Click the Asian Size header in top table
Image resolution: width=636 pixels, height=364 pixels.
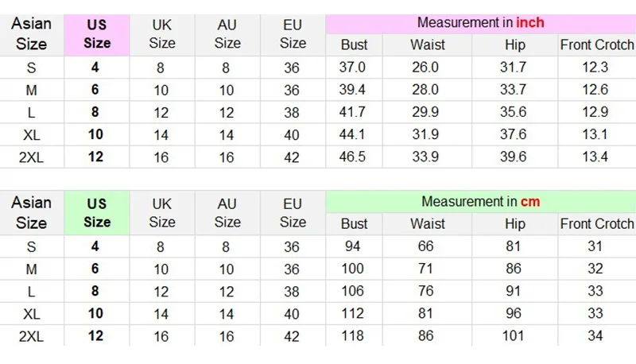(31, 34)
